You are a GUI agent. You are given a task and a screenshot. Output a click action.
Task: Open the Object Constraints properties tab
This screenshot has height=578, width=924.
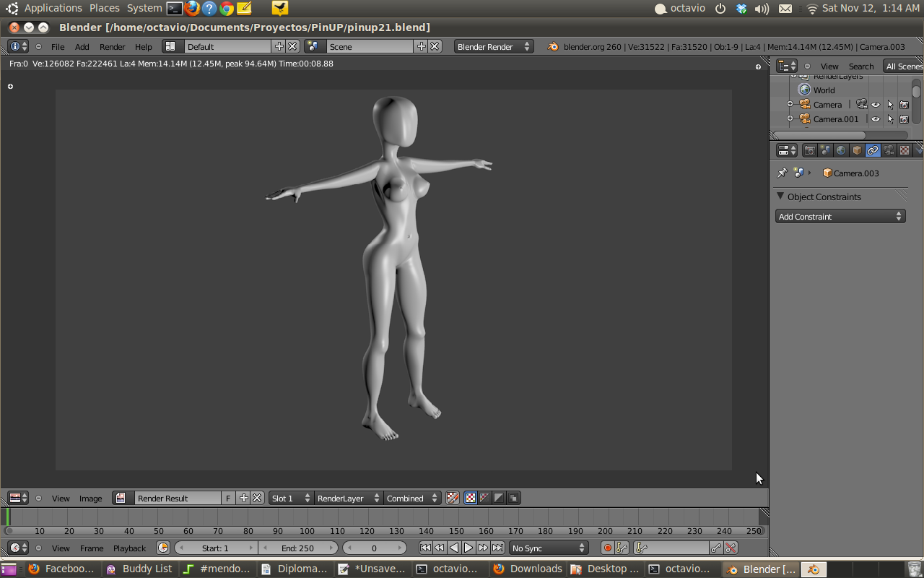pos(873,150)
